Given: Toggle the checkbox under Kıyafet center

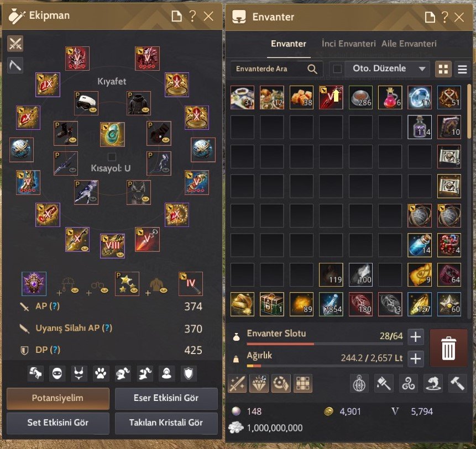Looking at the screenshot, I should point(112,157).
